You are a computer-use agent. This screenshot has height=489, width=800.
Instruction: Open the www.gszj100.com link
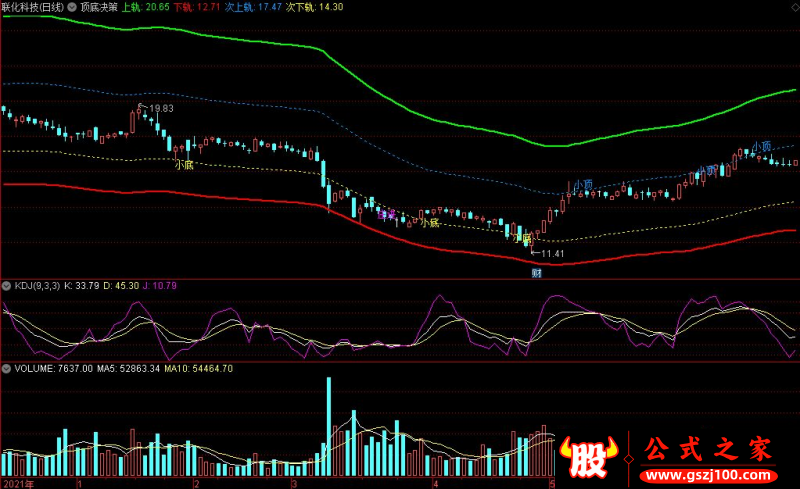[x=708, y=476]
